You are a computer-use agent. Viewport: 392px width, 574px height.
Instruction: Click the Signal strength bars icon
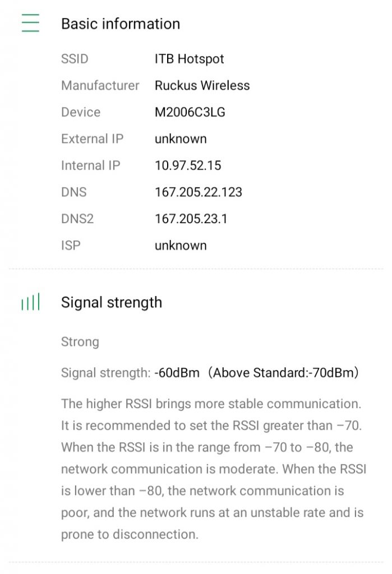tap(30, 303)
